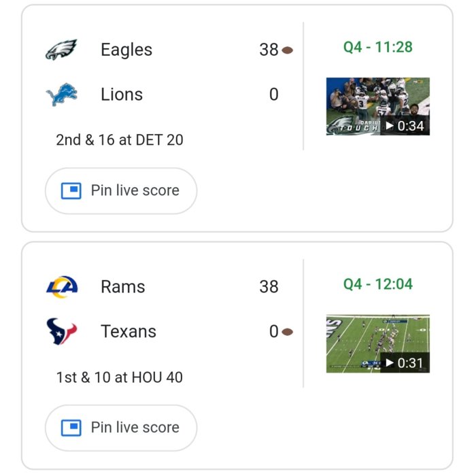Click the pin icon in the Rams-Texans card
The height and width of the screenshot is (476, 474).
click(x=71, y=428)
